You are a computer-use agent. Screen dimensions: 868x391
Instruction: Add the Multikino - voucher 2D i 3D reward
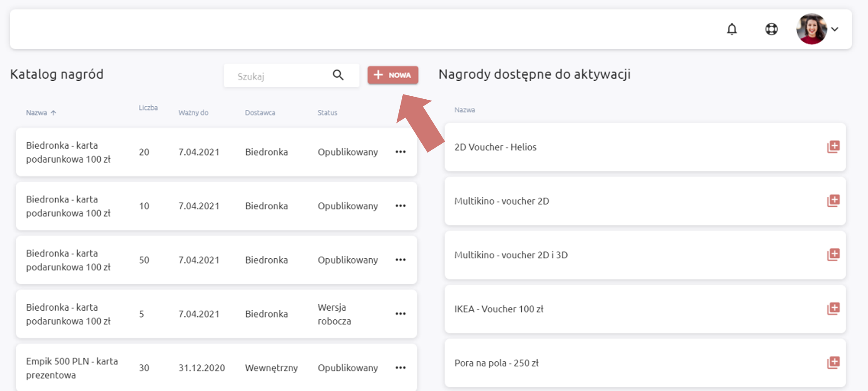(x=833, y=255)
